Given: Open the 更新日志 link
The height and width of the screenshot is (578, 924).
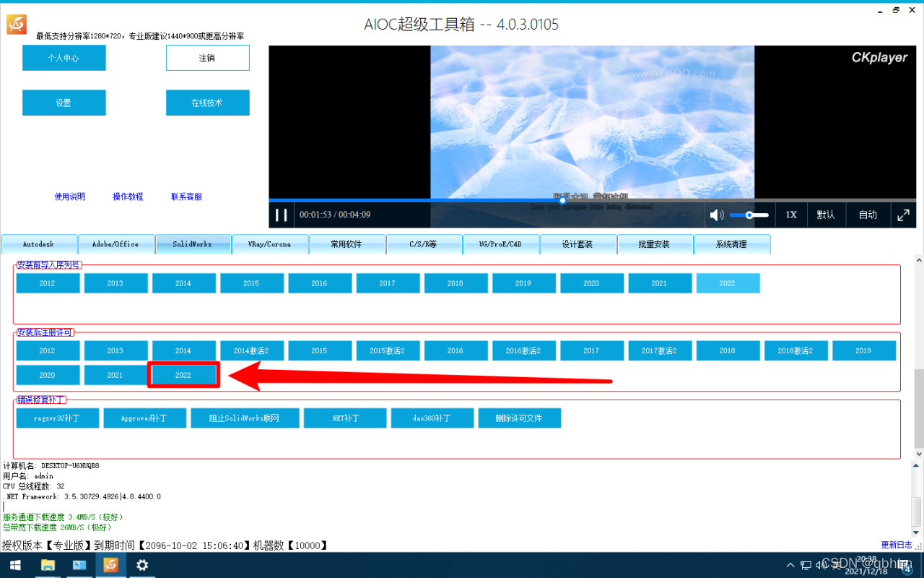Looking at the screenshot, I should click(897, 545).
